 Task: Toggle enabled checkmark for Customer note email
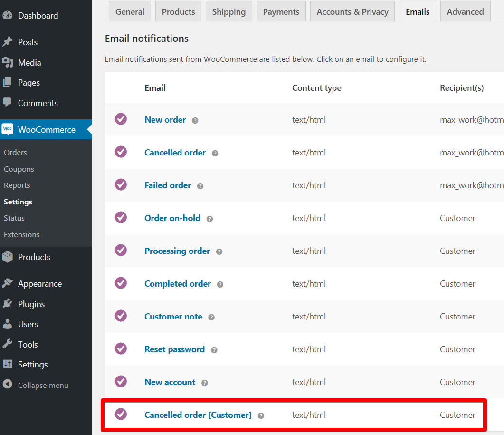pyautogui.click(x=121, y=316)
